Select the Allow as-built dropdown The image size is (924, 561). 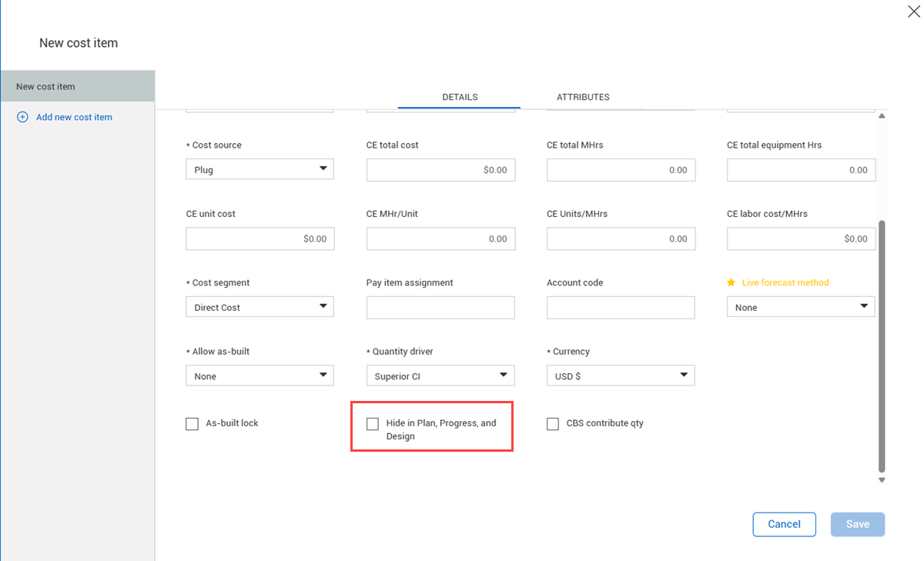point(259,376)
